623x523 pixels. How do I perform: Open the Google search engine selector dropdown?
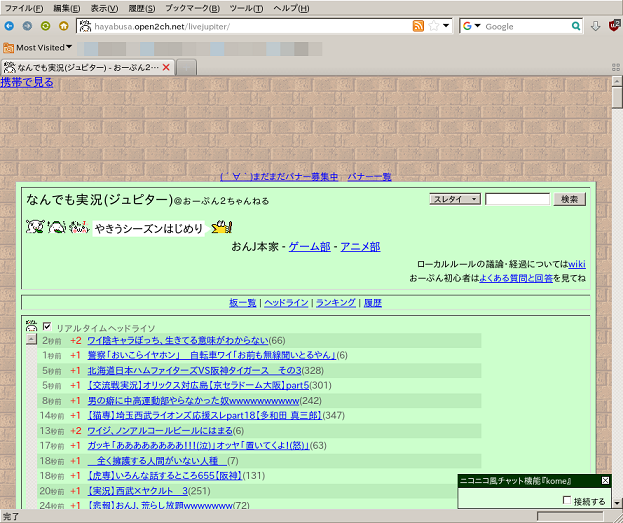point(472,26)
